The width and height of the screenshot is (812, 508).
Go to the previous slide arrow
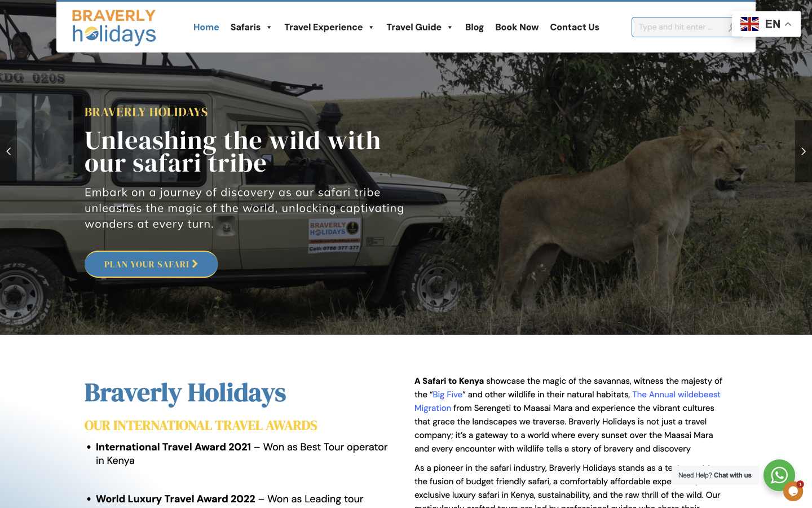(x=8, y=151)
